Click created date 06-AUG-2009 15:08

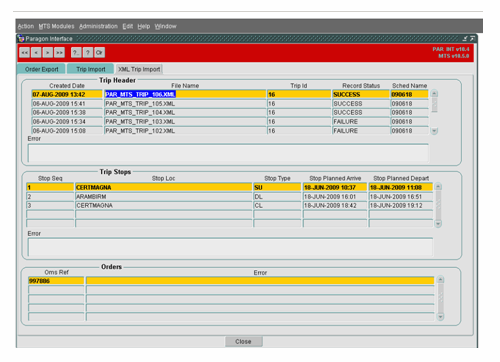pos(67,131)
